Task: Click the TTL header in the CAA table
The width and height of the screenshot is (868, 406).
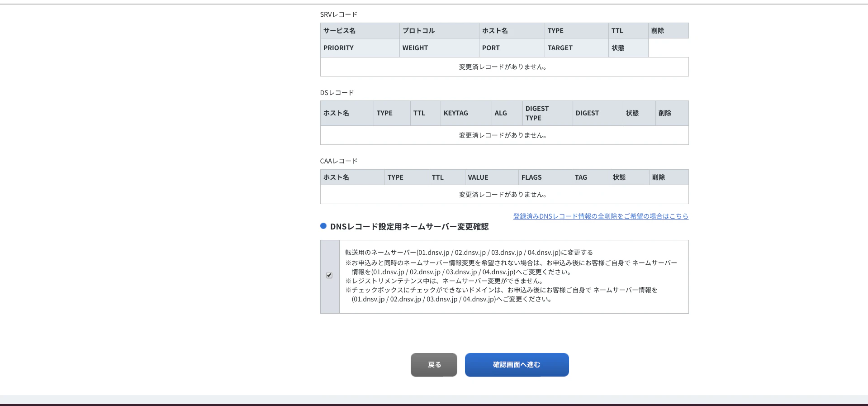Action: (447, 177)
